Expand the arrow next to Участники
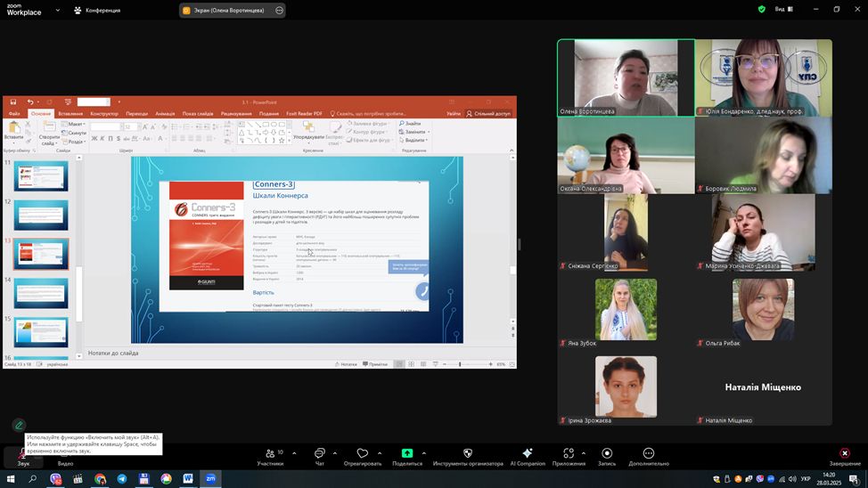868x488 pixels. 294,453
